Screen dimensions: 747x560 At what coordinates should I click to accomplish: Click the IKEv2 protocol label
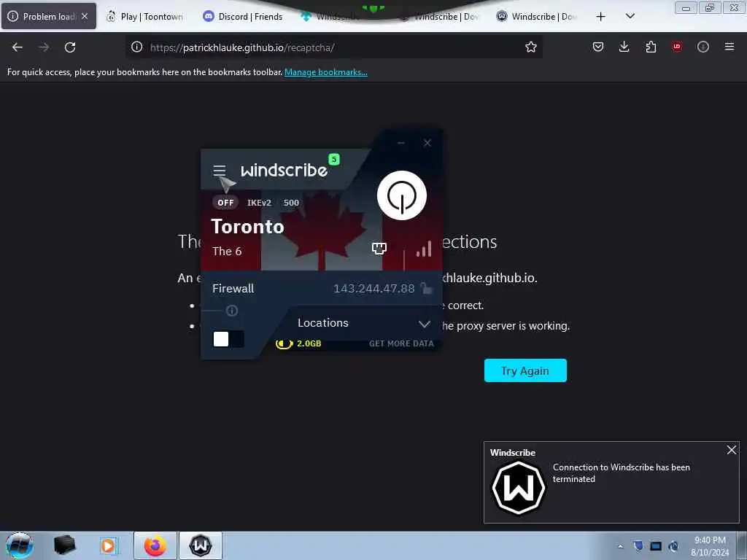[x=259, y=203]
